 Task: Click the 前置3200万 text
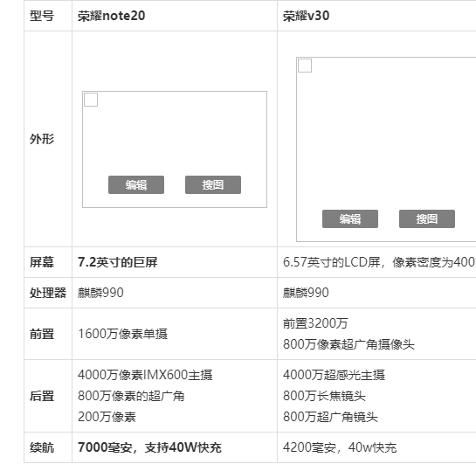315,323
